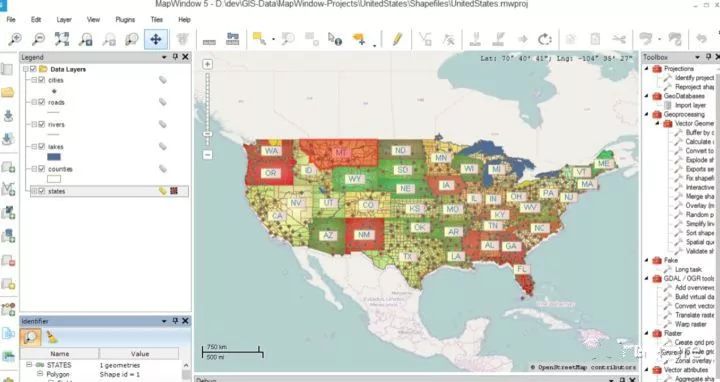Select the Zoom In magnifier tool
720x382 pixels.
pos(15,39)
